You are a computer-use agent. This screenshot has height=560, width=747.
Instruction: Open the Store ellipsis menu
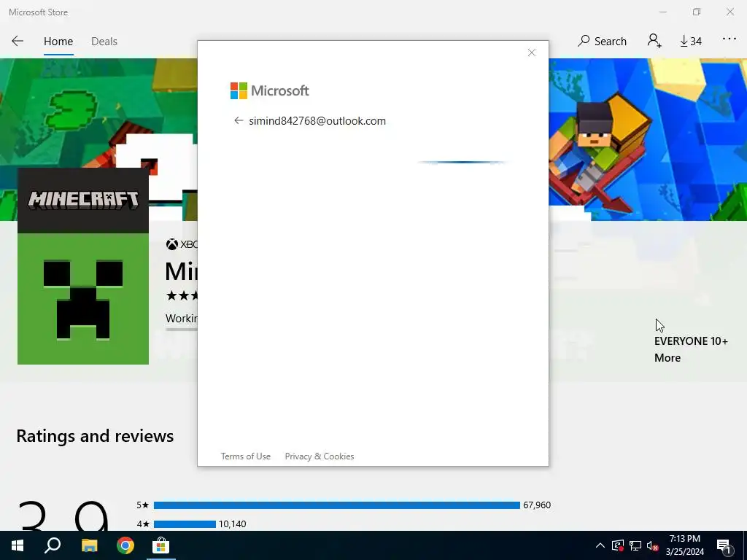[729, 39]
